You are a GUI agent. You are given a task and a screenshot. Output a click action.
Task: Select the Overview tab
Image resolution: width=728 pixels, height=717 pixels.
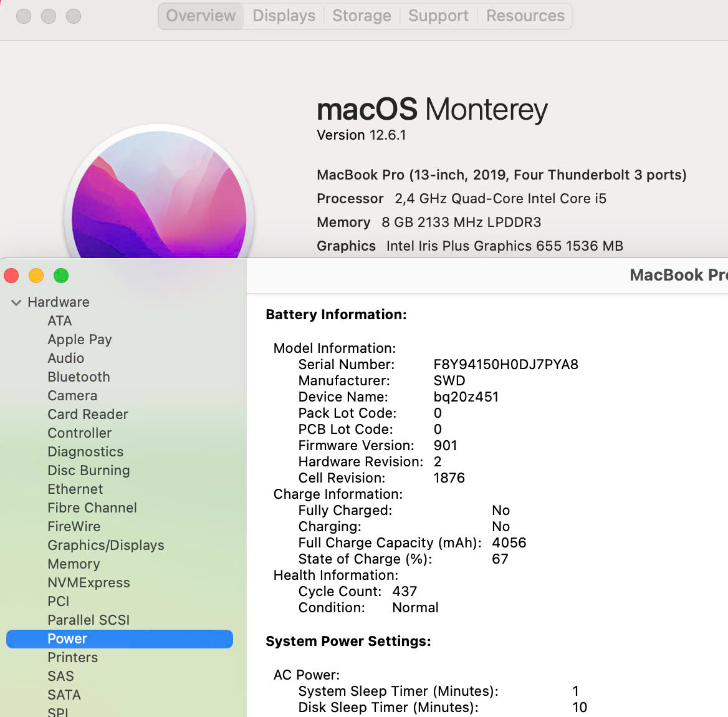tap(201, 16)
